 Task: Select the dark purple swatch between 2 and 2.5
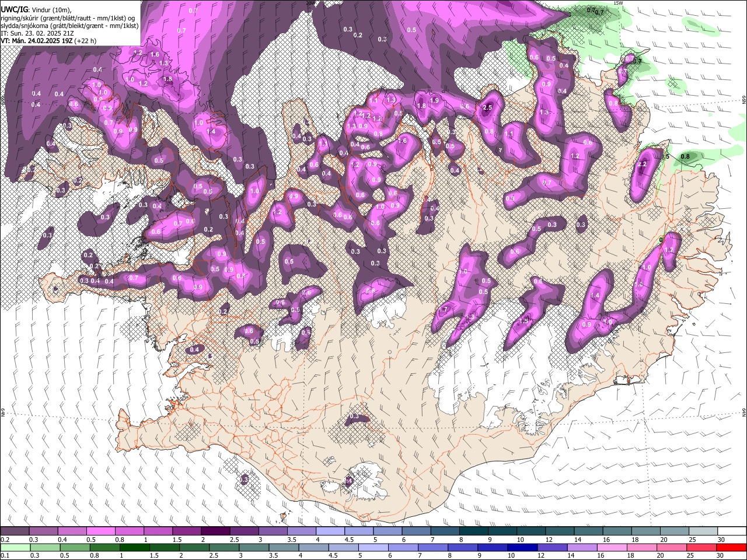[215, 531]
